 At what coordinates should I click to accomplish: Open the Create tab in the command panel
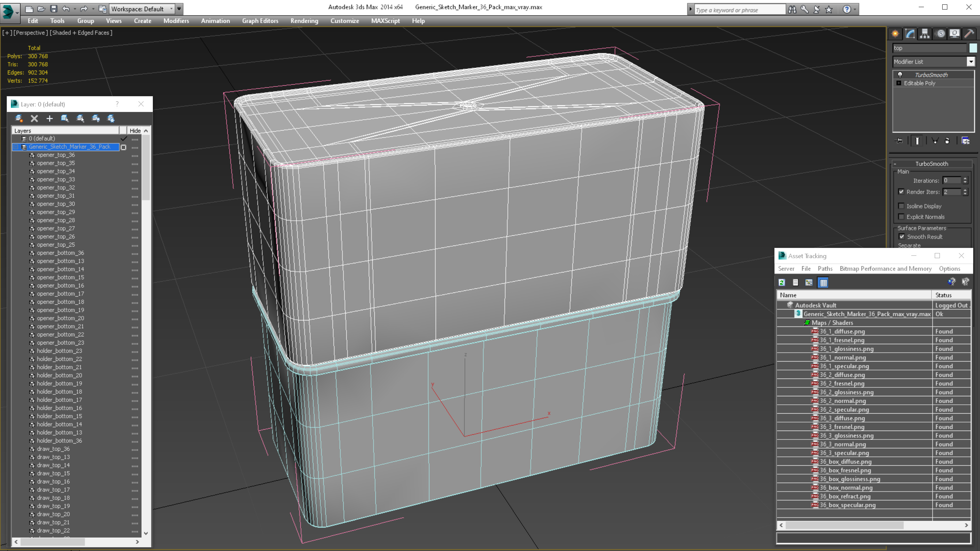point(895,34)
